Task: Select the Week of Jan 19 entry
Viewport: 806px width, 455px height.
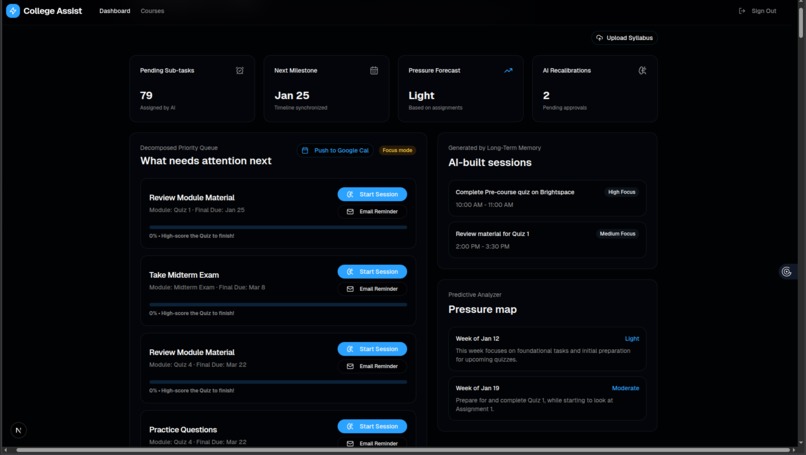Action: click(x=547, y=399)
